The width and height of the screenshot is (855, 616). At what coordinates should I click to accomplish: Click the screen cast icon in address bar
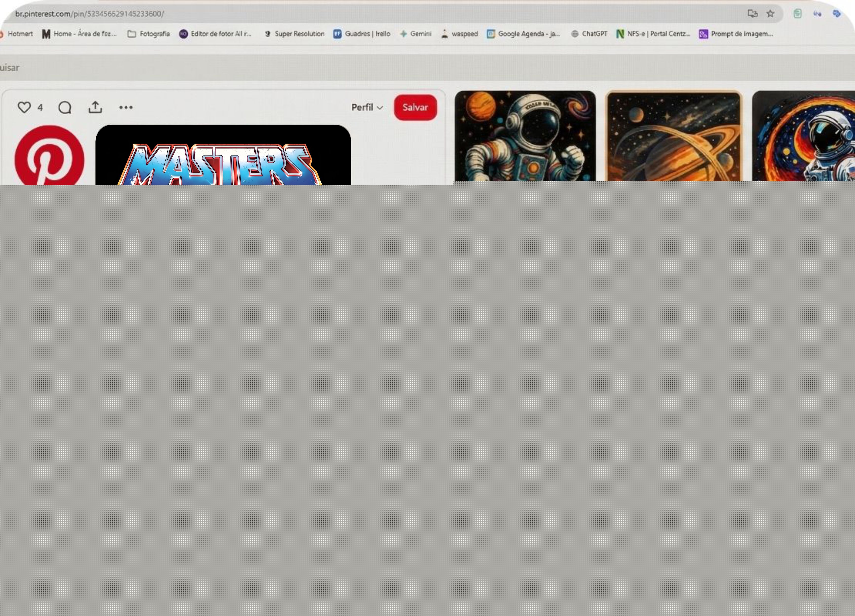click(x=752, y=14)
